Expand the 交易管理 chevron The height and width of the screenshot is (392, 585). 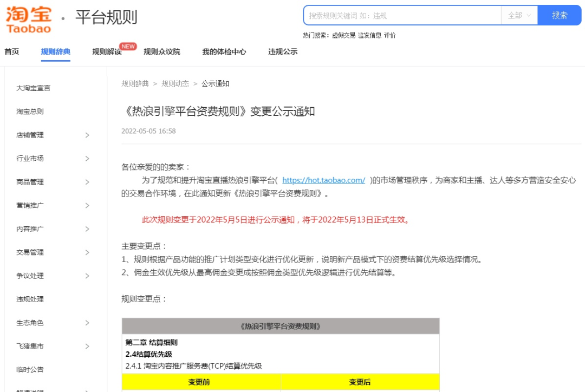click(x=87, y=252)
